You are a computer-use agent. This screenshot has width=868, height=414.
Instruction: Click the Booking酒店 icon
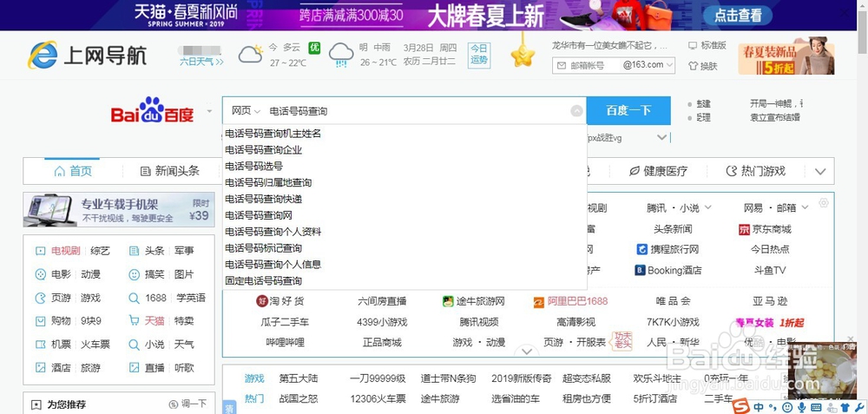pyautogui.click(x=640, y=270)
